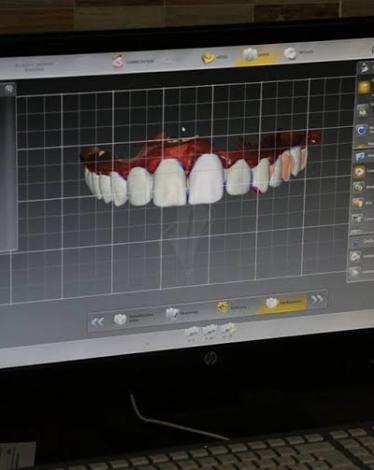
Task: Select the highlighted phase tab in the top bar
Action: (x=256, y=55)
